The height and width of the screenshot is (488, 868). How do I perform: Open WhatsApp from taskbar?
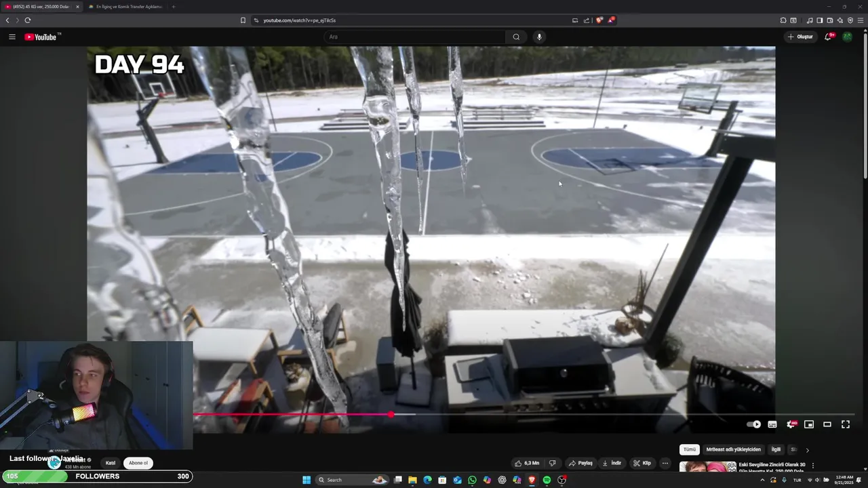(x=472, y=480)
